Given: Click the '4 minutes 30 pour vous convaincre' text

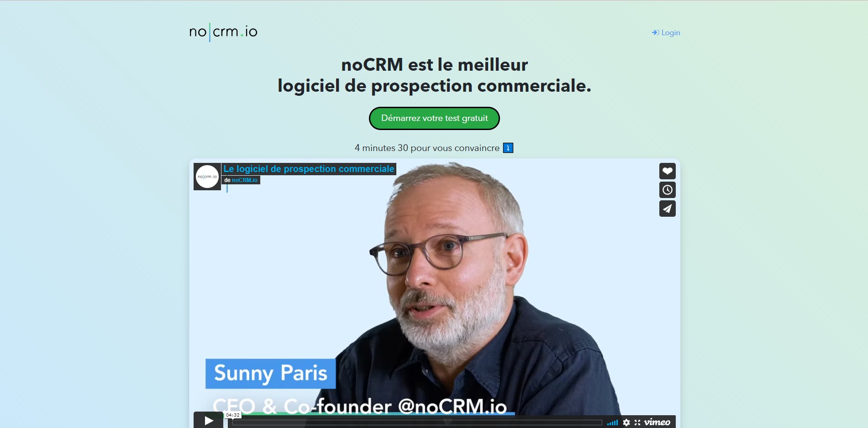Looking at the screenshot, I should coord(427,148).
